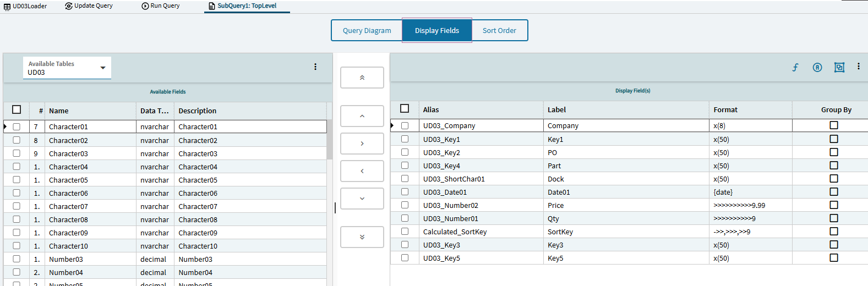Viewport: 868px width, 286px height.
Task: Click the display fields window icon
Action: point(839,67)
